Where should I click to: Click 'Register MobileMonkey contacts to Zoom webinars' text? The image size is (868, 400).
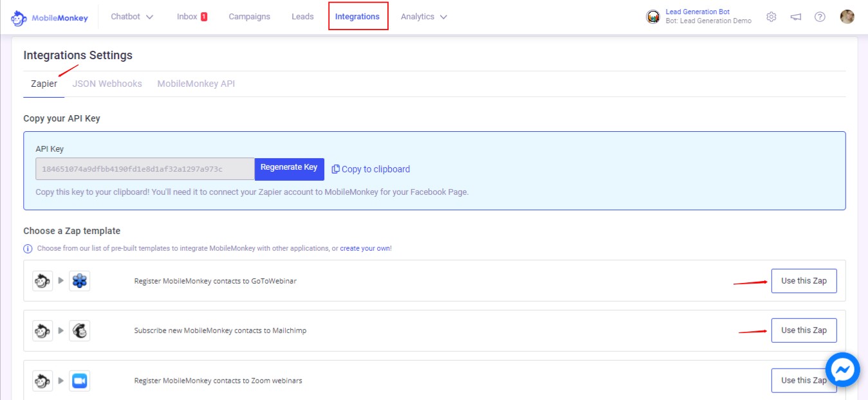click(218, 381)
